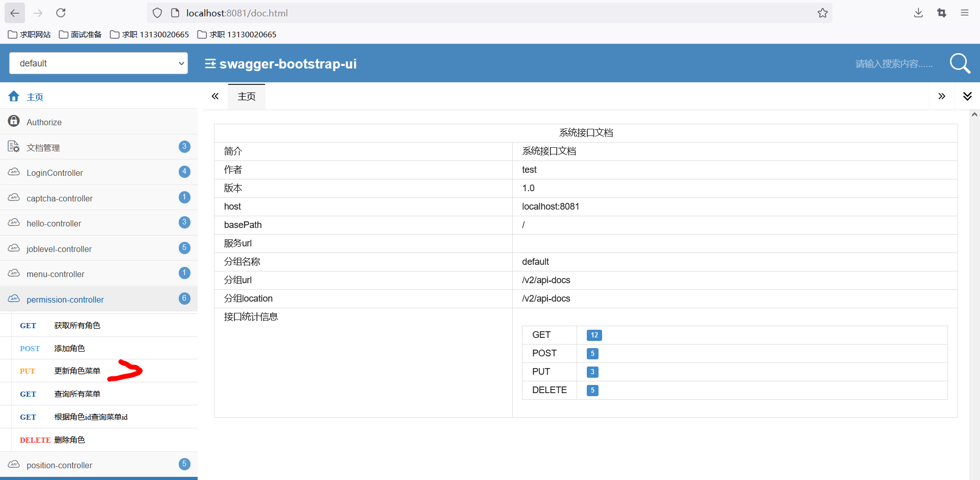Click the cloud icon beside permission-controller
The image size is (980, 480).
14,299
